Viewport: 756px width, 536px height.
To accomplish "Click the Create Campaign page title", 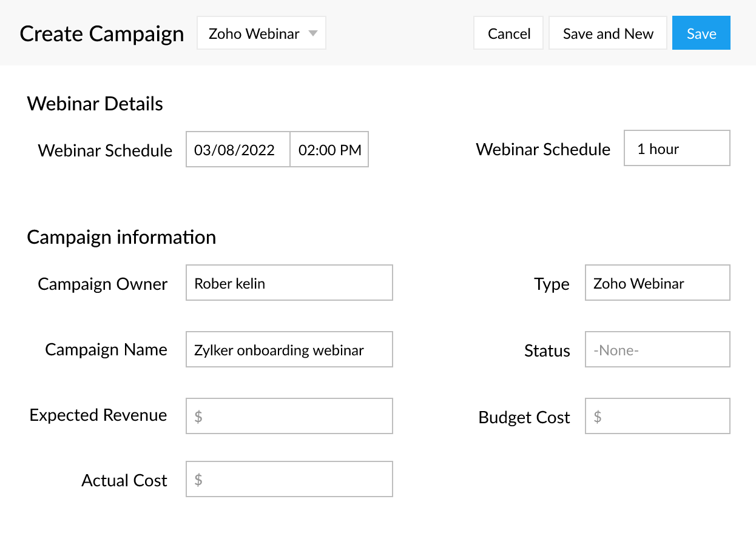I will coord(102,33).
